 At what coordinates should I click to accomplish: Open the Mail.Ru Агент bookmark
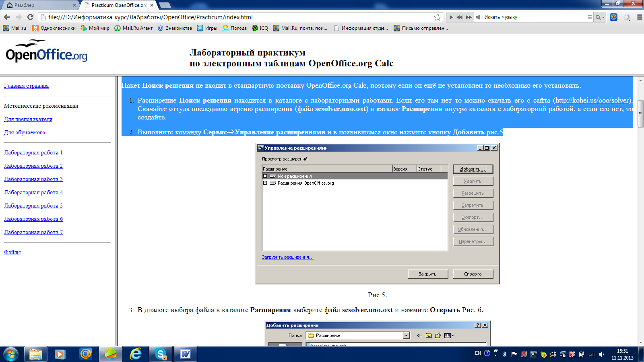(134, 28)
